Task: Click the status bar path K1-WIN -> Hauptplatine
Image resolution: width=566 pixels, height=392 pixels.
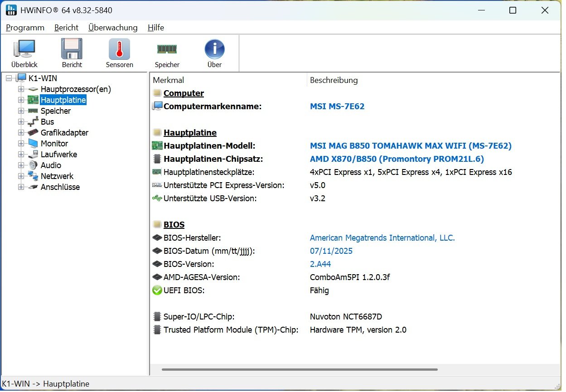Action: click(46, 384)
